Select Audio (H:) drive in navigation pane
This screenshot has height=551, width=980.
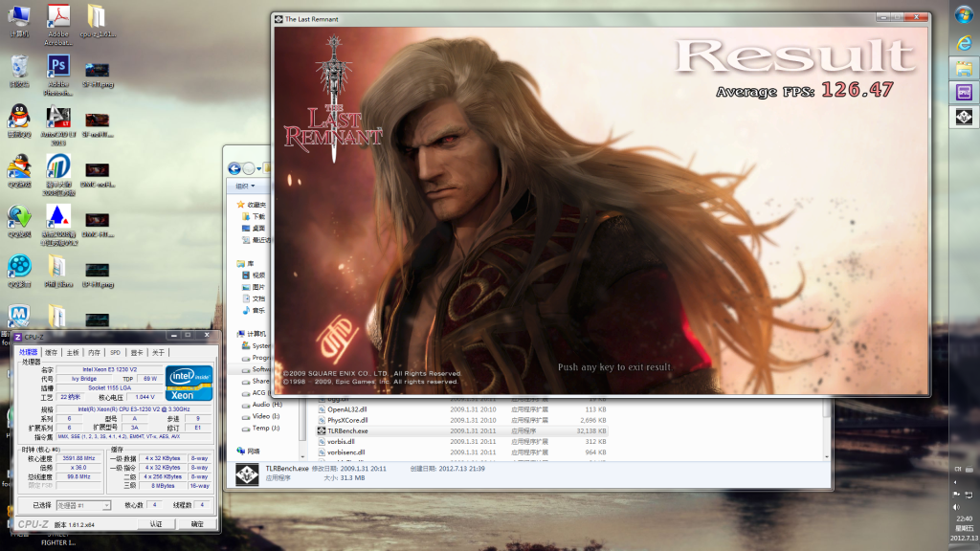point(266,404)
